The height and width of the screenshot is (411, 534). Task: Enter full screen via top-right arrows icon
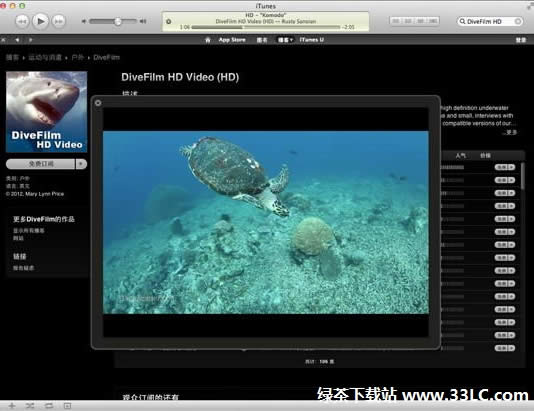click(531, 6)
